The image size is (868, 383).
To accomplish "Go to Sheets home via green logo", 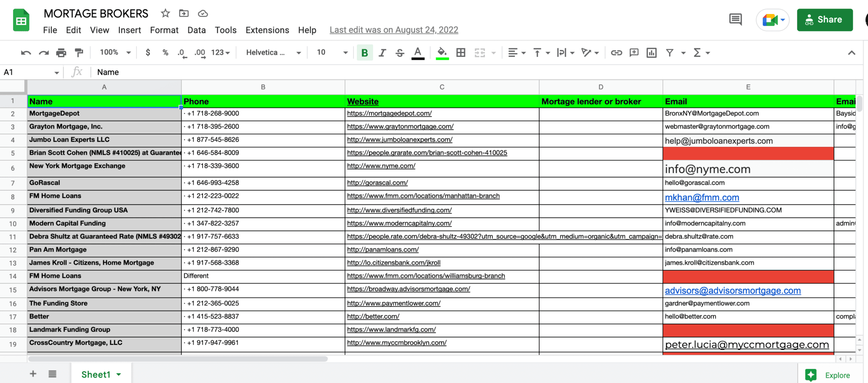I will (21, 20).
